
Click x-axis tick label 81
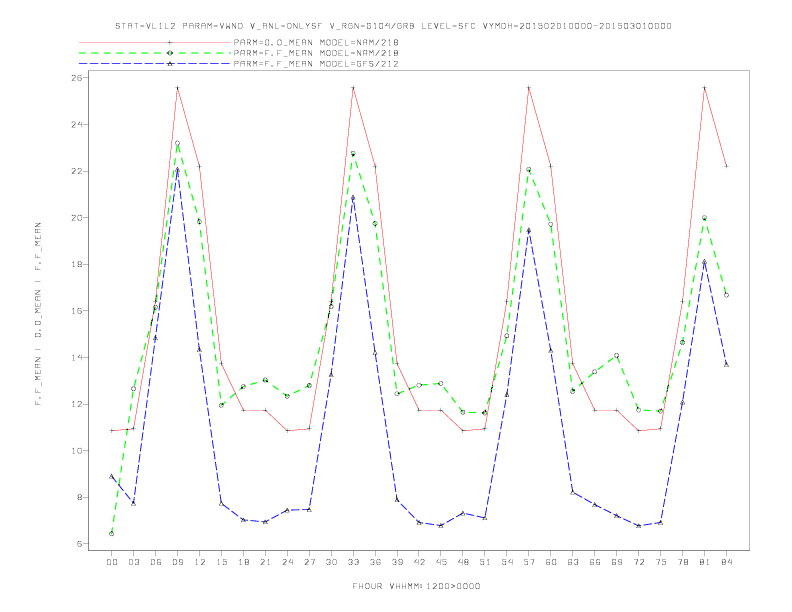pos(705,562)
